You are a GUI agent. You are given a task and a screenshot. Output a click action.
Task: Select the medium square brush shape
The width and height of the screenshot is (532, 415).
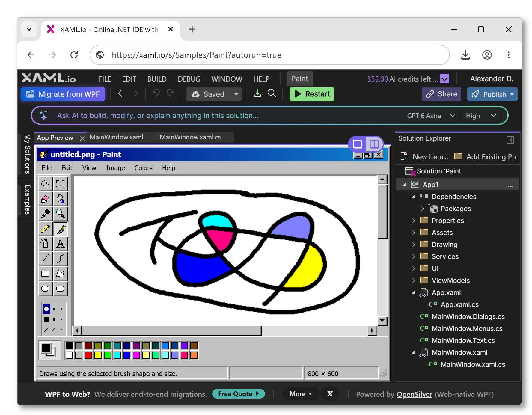click(x=54, y=319)
